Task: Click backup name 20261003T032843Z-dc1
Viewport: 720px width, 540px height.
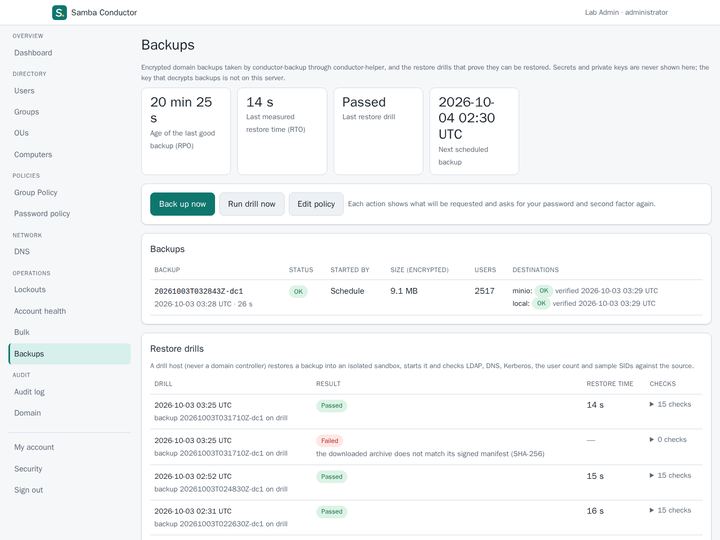Action: [x=199, y=291]
